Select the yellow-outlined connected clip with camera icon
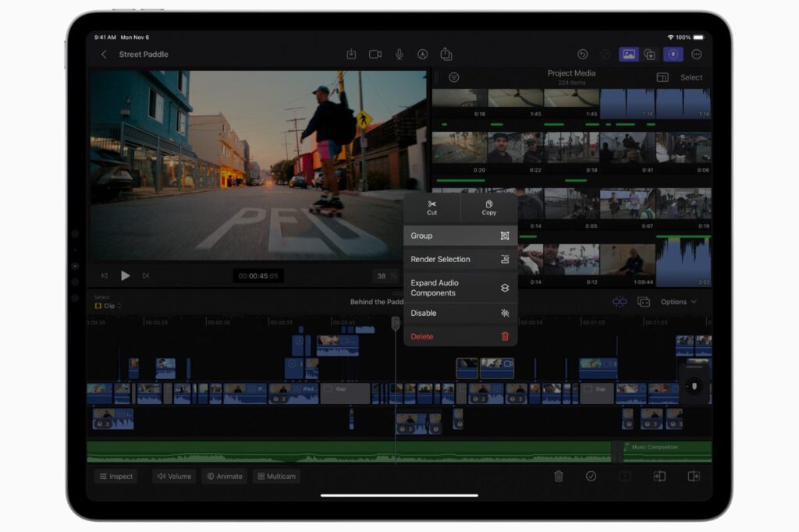Screen dimensions: 799x532 pyautogui.click(x=497, y=368)
